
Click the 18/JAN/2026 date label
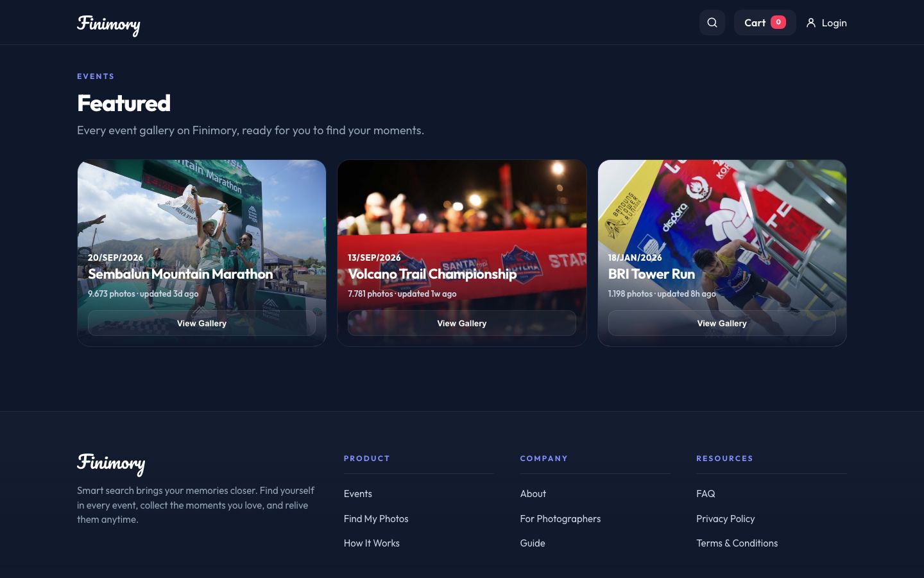[635, 258]
